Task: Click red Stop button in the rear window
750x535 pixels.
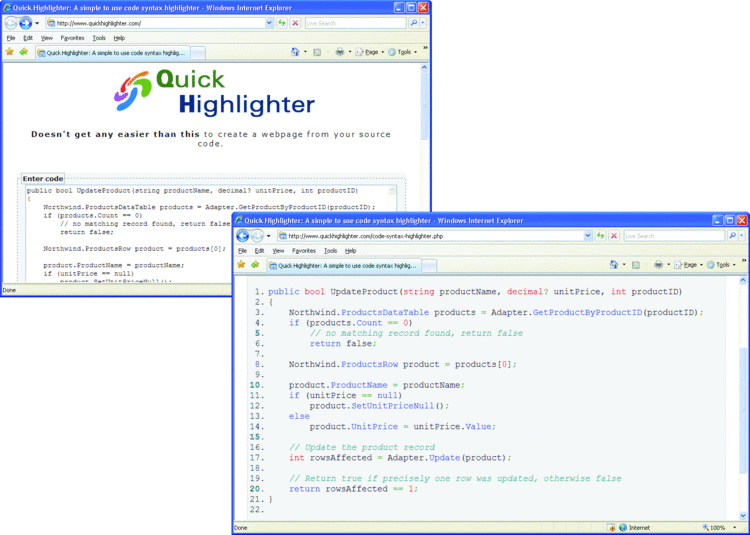Action: coord(296,23)
